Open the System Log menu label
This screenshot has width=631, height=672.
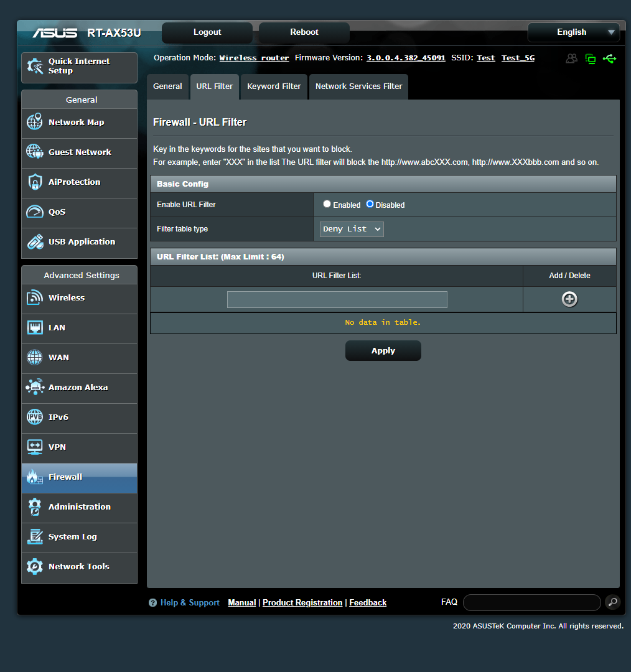(x=72, y=536)
